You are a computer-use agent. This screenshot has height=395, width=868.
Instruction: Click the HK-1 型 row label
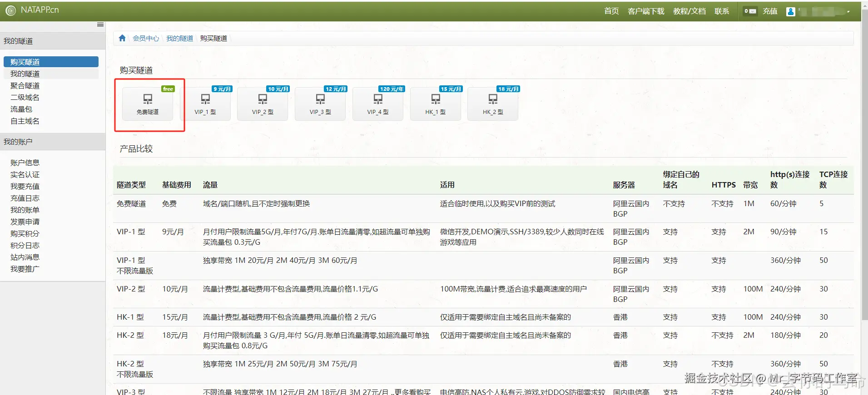coord(130,317)
